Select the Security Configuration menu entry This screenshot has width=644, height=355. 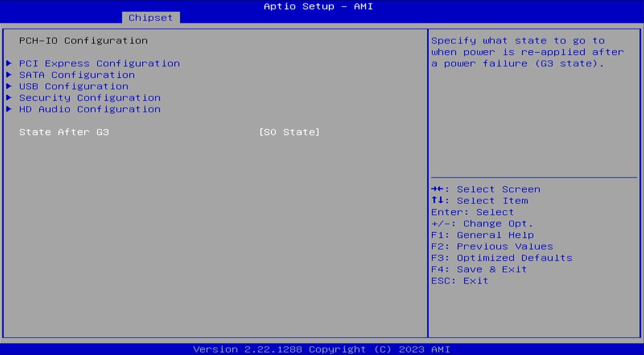coord(90,98)
